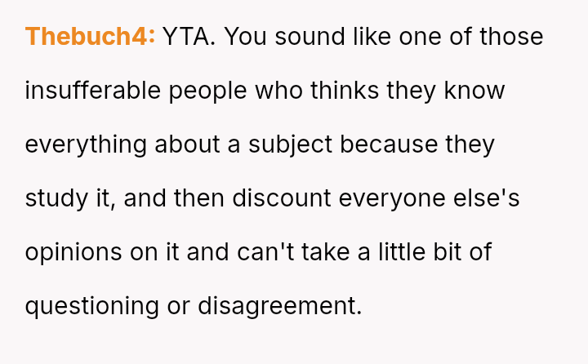
Task: Click the word "disagreement"
Action: coord(279,306)
